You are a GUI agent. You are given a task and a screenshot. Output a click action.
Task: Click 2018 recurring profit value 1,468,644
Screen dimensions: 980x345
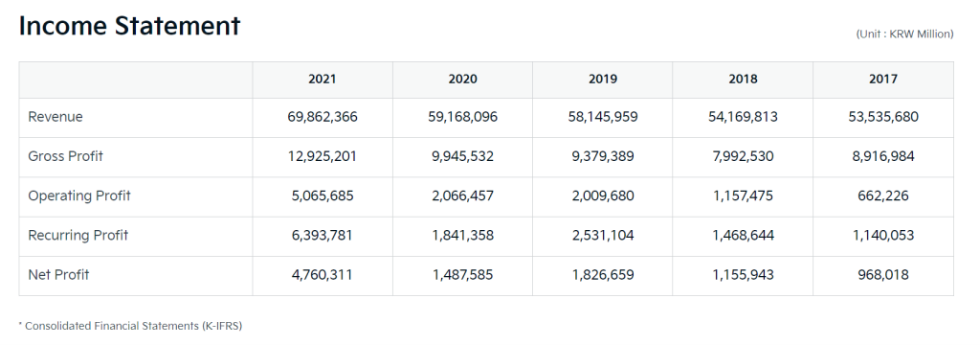click(743, 236)
